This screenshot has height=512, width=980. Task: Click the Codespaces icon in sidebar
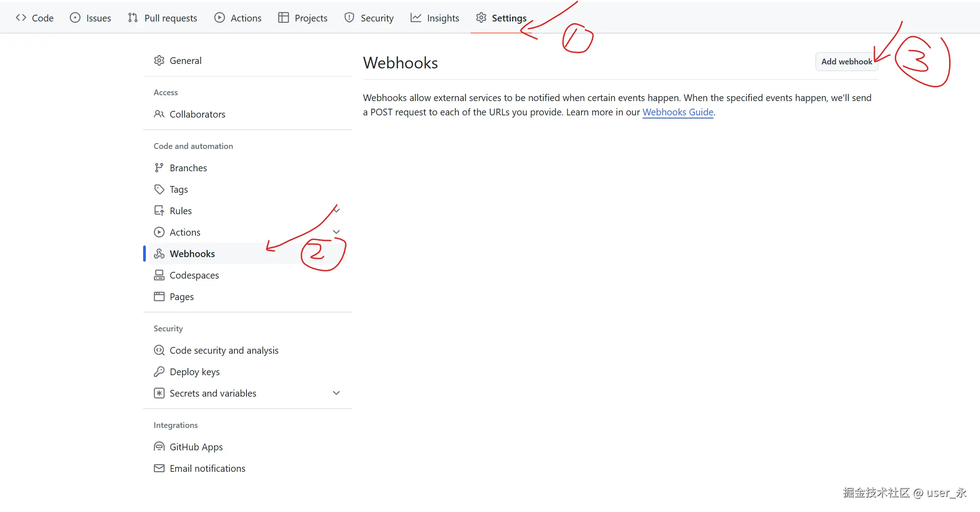(x=159, y=275)
